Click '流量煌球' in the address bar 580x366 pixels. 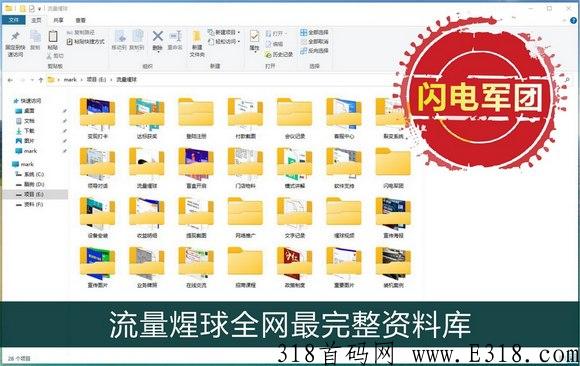127,80
